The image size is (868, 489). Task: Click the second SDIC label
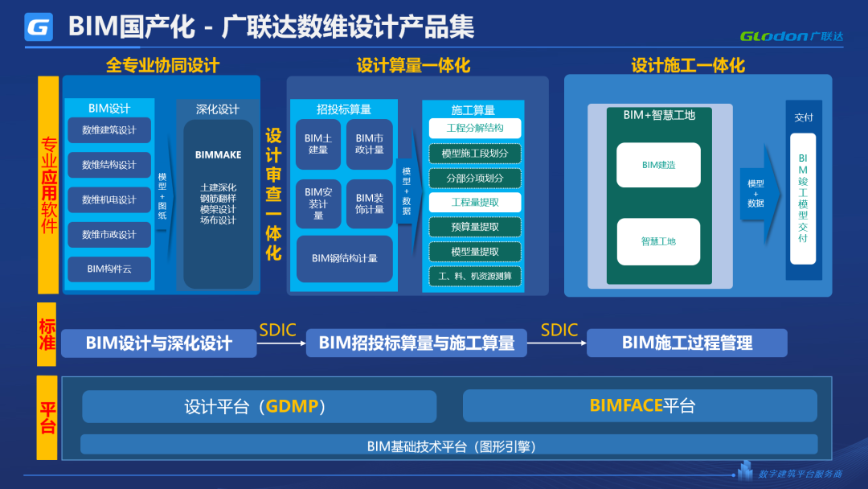[559, 330]
